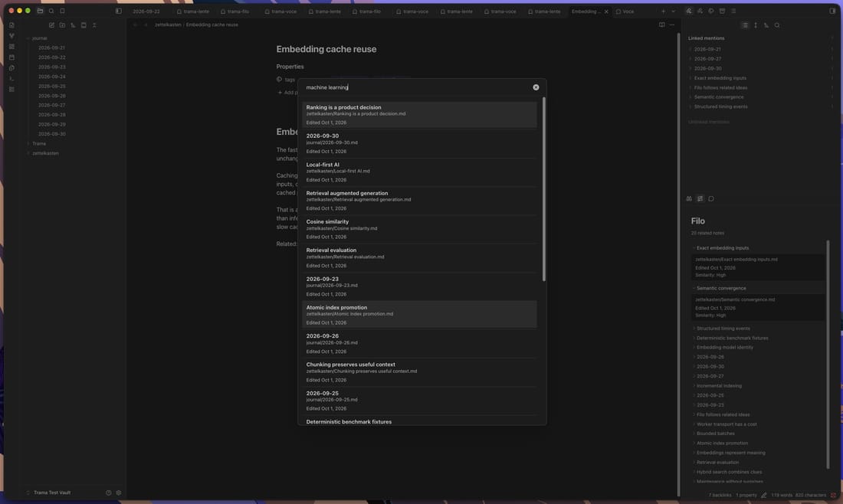This screenshot has width=843, height=504.
Task: Expand linked mention Structured timing events
Action: tap(690, 107)
